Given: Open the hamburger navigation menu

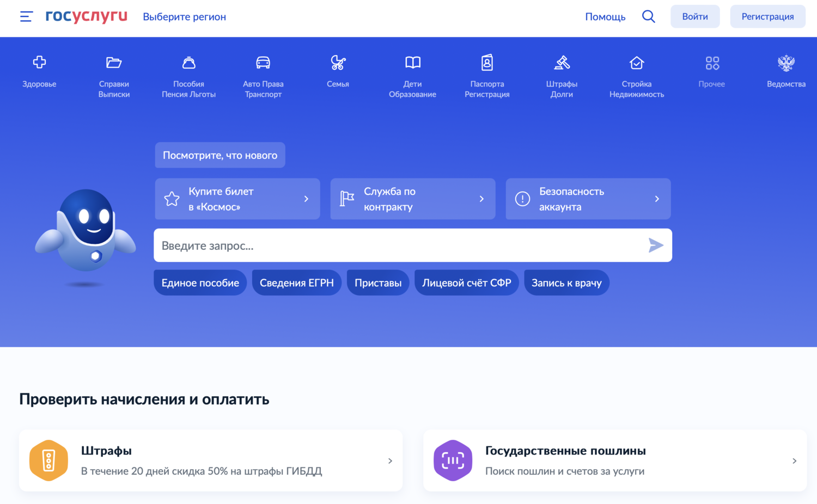Looking at the screenshot, I should click(26, 16).
